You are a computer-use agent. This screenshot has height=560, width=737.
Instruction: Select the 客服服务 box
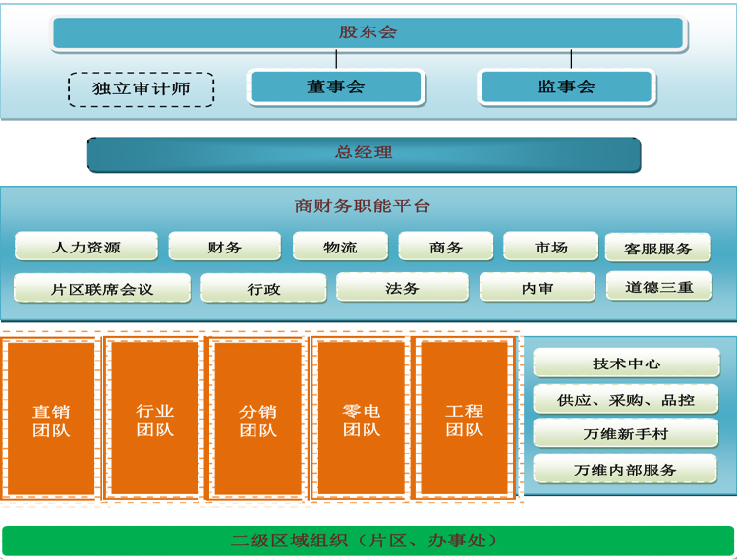[x=657, y=249]
